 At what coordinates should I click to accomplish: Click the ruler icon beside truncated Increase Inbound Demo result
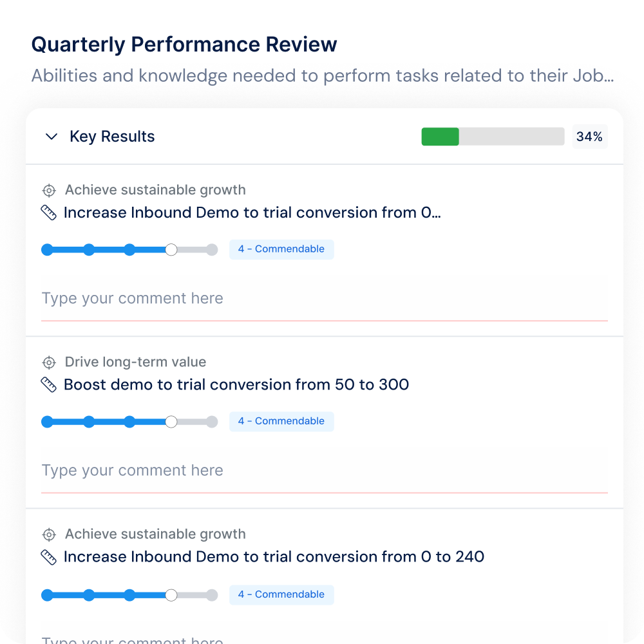coord(48,213)
